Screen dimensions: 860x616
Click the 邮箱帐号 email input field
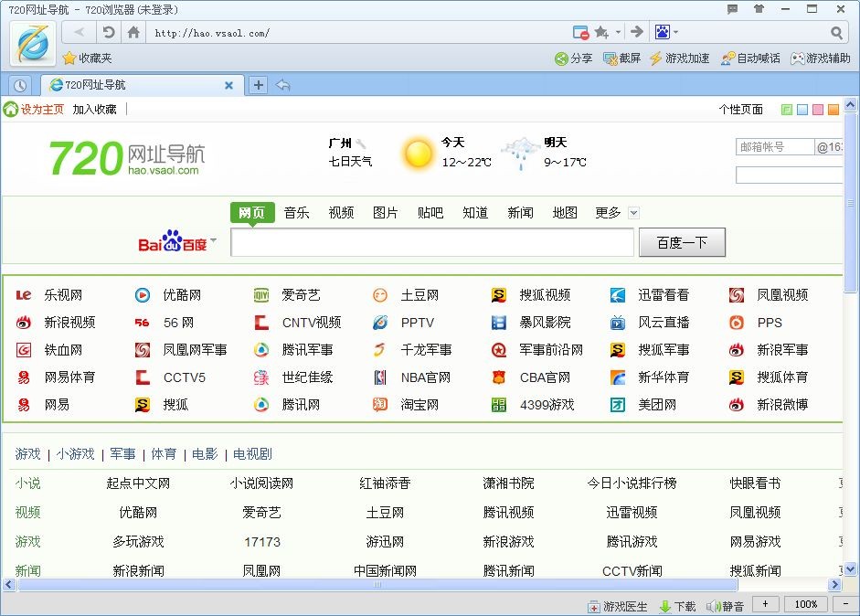point(775,147)
